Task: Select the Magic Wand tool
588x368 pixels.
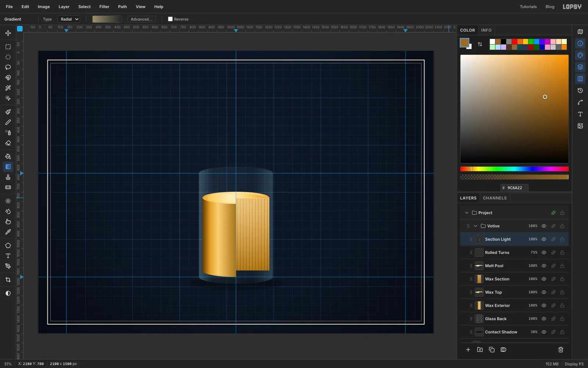Action: pos(8,88)
